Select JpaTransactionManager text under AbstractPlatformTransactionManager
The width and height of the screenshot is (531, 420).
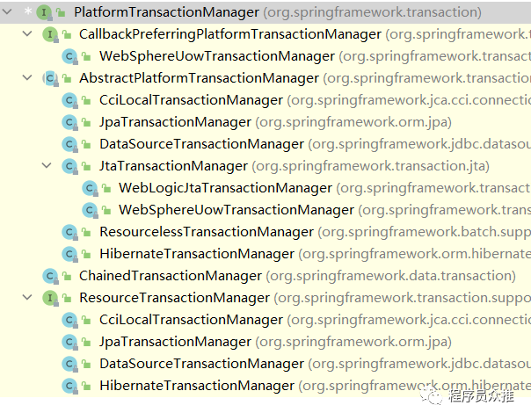click(x=176, y=122)
